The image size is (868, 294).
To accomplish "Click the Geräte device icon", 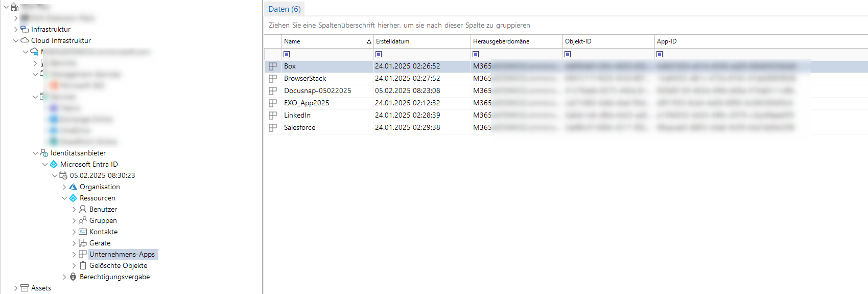I will pyautogui.click(x=83, y=243).
